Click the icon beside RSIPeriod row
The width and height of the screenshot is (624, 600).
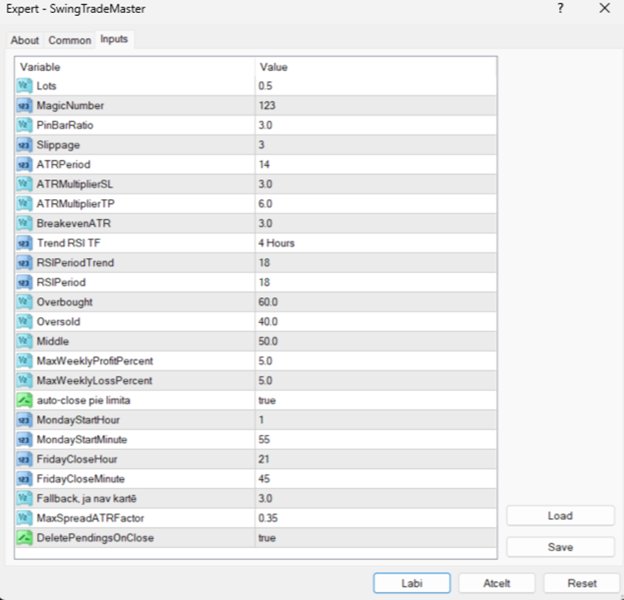click(24, 282)
